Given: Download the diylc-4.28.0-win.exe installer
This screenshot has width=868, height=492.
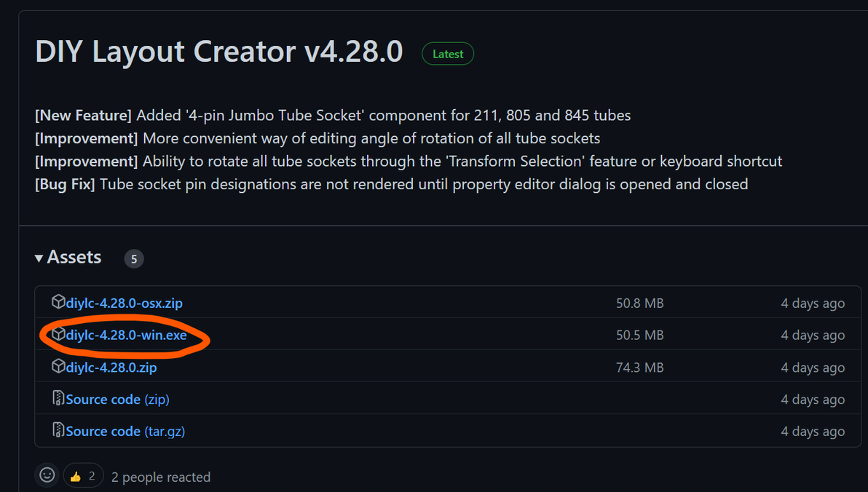Looking at the screenshot, I should point(126,335).
